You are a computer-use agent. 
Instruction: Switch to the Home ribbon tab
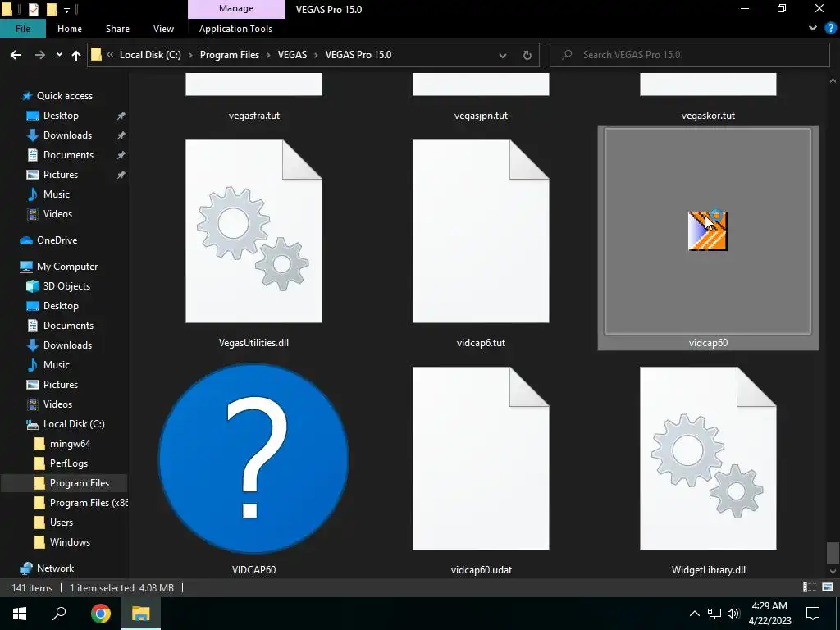[70, 29]
